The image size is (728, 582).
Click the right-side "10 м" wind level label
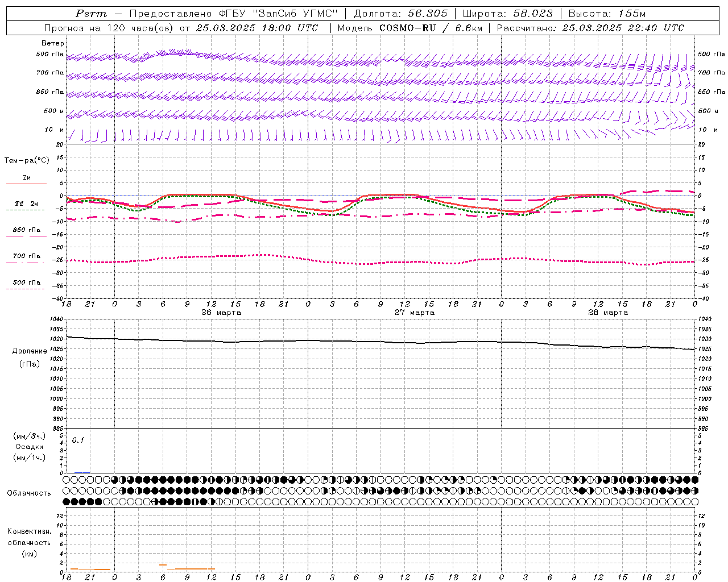coord(708,130)
